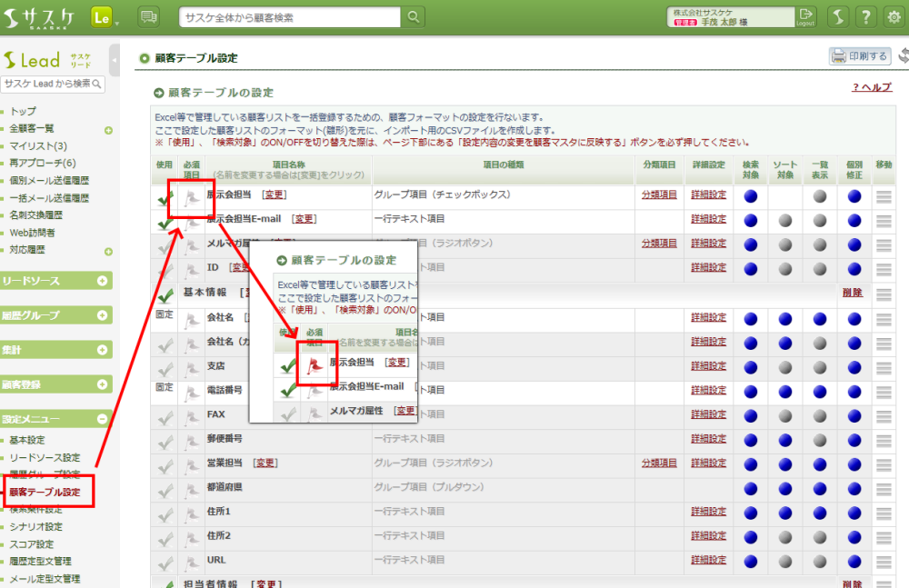Viewport: 909px width, 588px height.
Task: Collapse the 設定メニュー sidebar section
Action: point(103,419)
